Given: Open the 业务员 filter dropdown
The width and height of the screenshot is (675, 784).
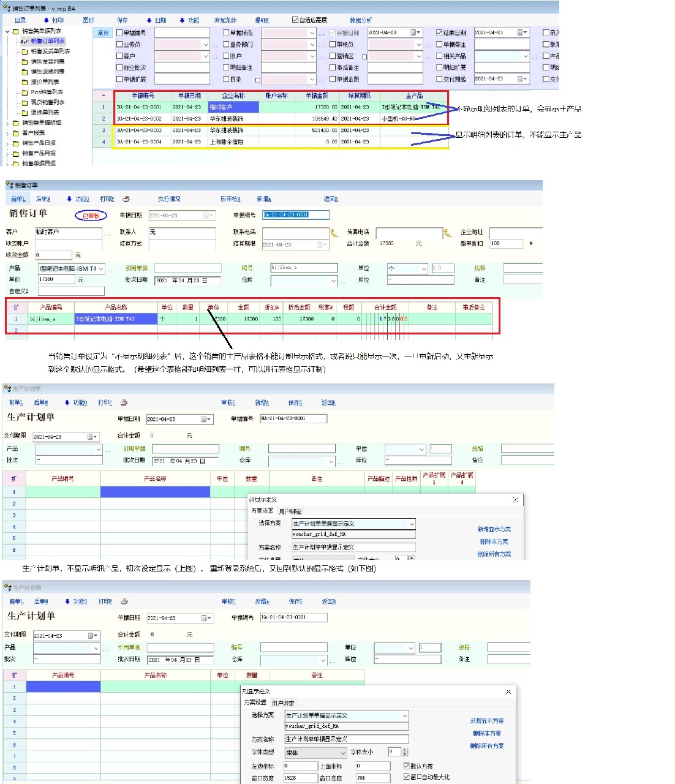Looking at the screenshot, I should 205,45.
